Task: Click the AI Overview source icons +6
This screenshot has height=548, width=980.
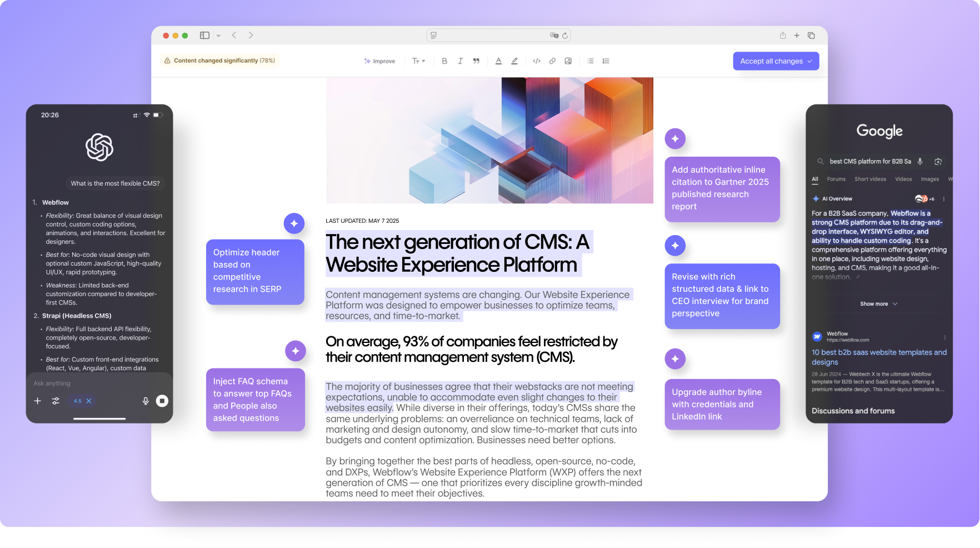Action: [x=924, y=198]
